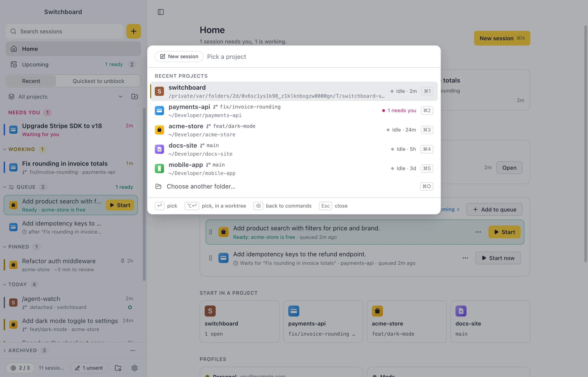The width and height of the screenshot is (588, 377).
Task: Grab the drag handle of Add idempotency keys
Action: 211,258
